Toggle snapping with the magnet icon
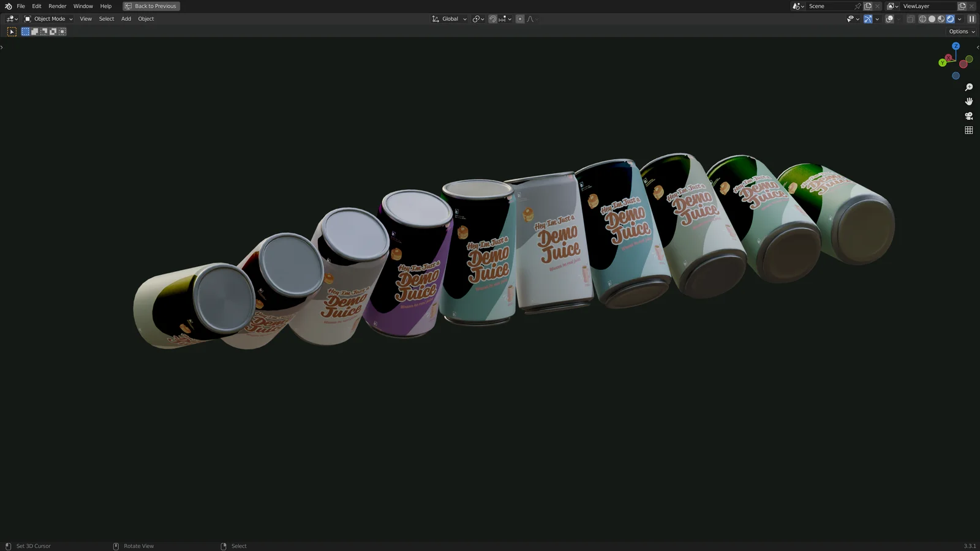This screenshot has width=980, height=551. pyautogui.click(x=492, y=19)
